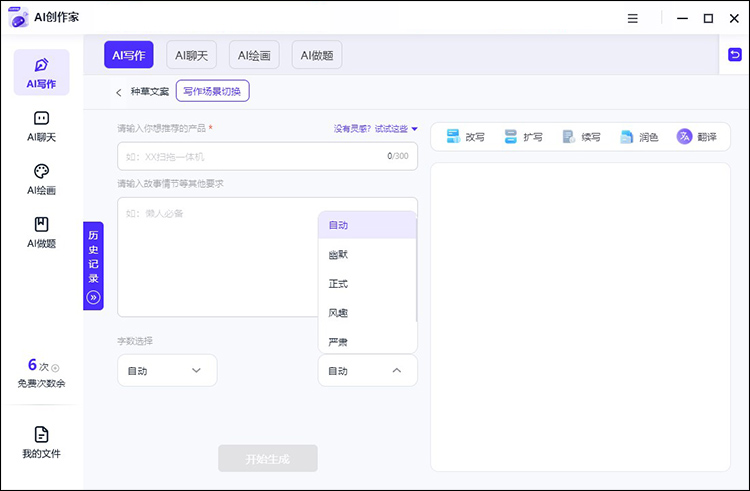Close the AI创作家 window

click(734, 19)
